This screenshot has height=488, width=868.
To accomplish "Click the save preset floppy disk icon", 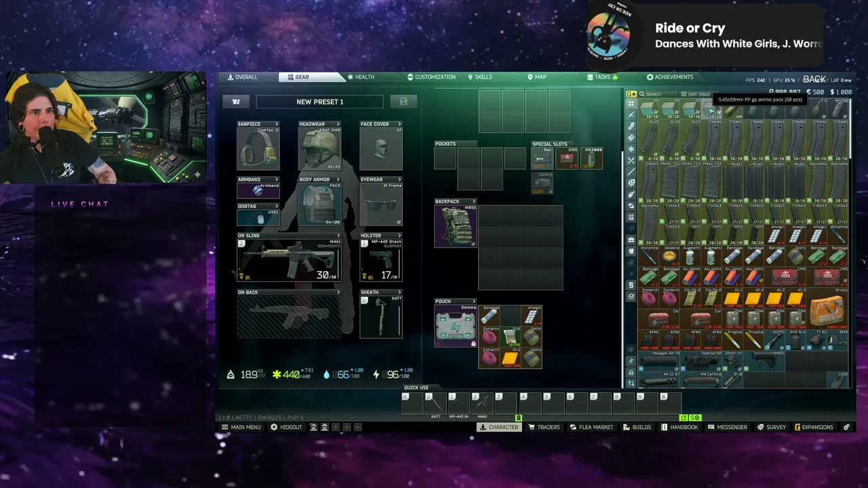I will (x=403, y=102).
